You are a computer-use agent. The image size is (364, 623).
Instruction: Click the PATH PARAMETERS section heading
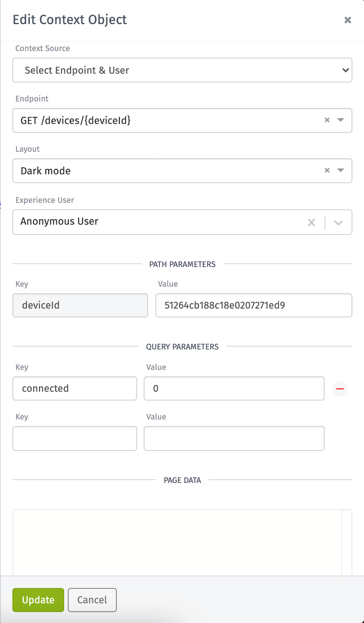click(x=182, y=264)
